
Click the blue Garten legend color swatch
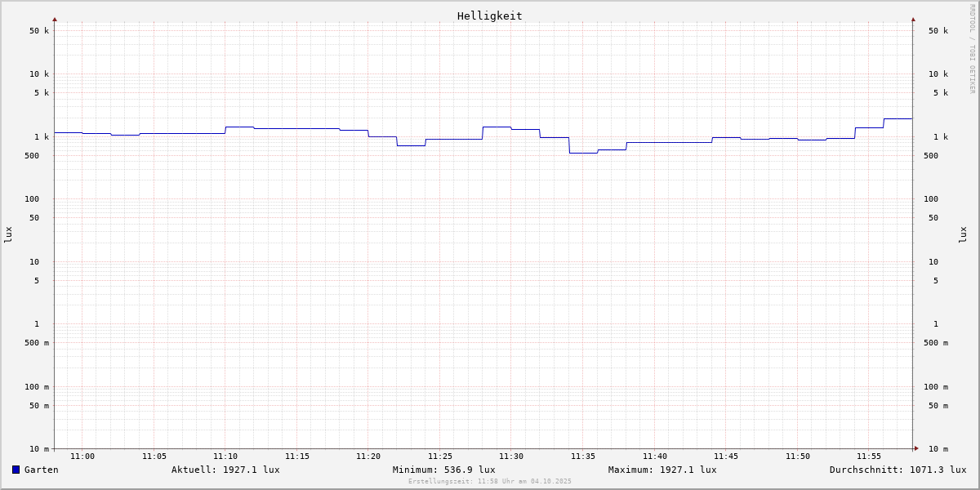coord(16,470)
